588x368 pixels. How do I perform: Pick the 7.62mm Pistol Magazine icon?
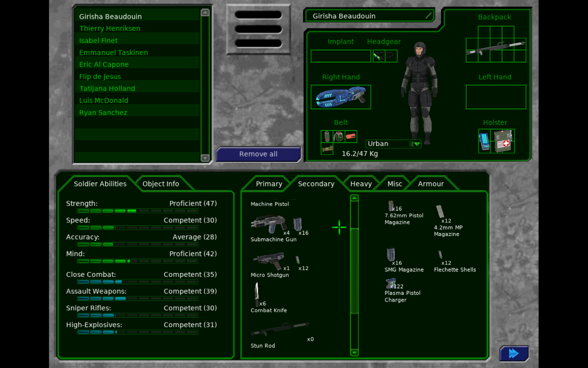[x=391, y=206]
